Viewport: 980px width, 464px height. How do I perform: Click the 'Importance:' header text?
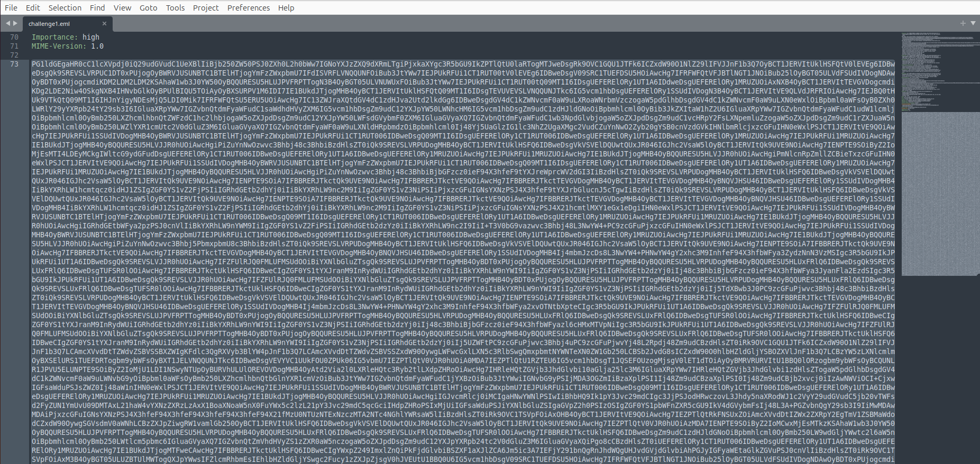click(54, 37)
